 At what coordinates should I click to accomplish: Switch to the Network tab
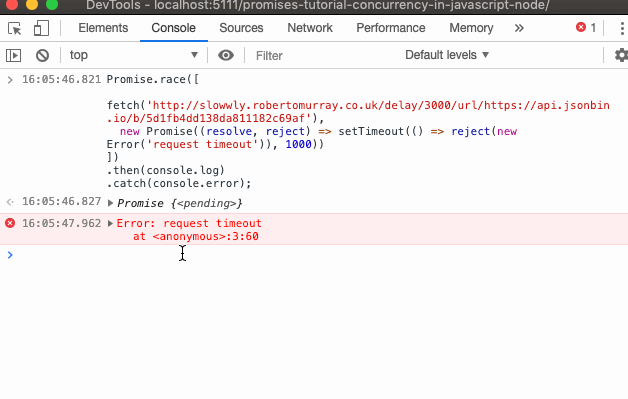click(x=310, y=28)
